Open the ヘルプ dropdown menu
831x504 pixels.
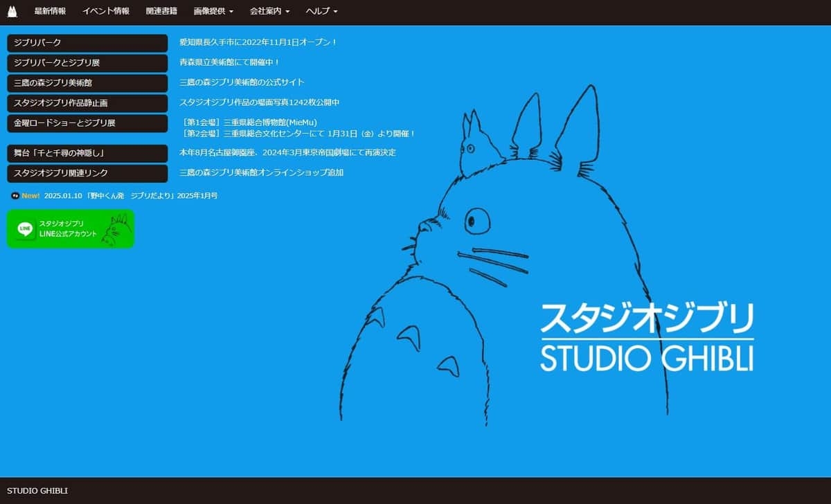319,10
